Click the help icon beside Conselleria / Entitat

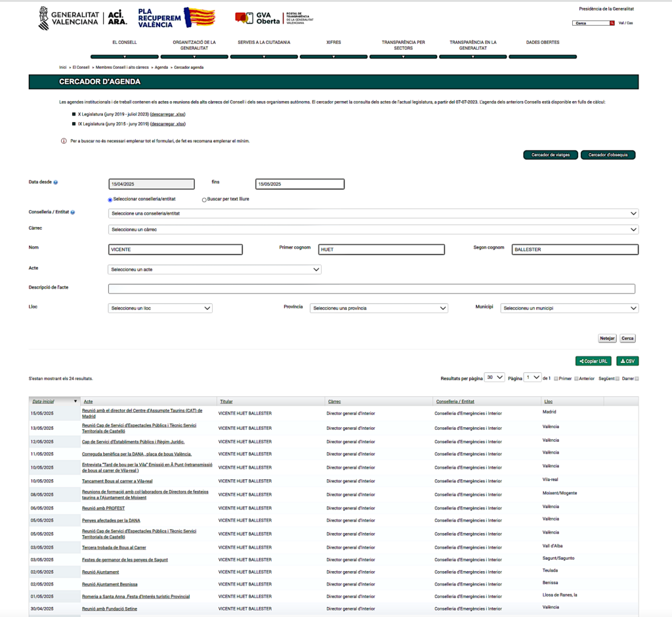pos(72,213)
